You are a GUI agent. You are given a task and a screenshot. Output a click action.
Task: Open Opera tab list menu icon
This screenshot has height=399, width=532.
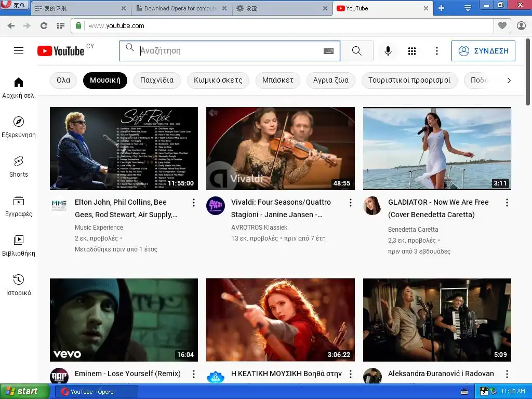pos(468,8)
